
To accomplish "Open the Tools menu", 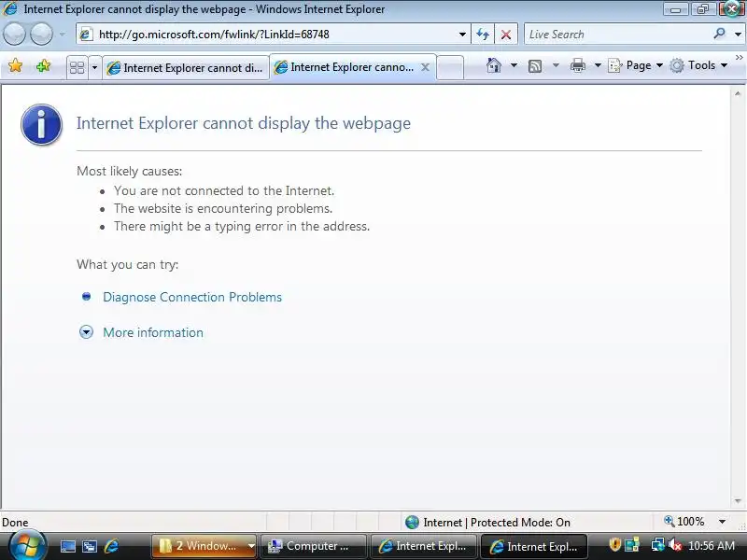I will point(698,65).
